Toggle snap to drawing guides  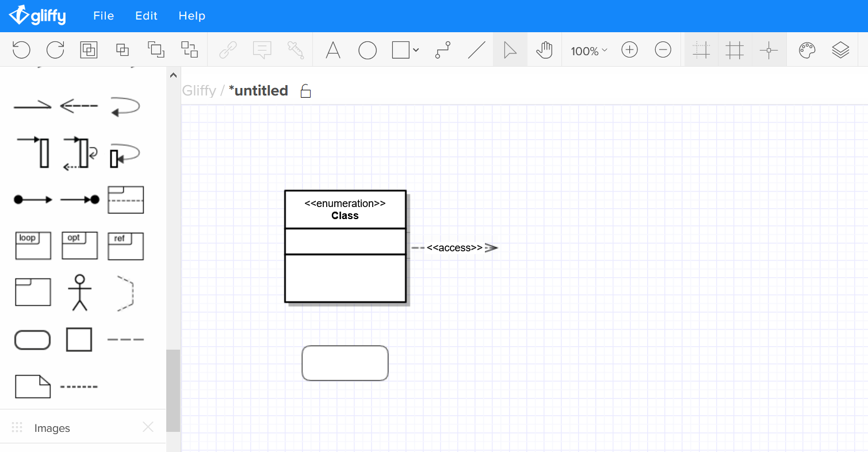tap(701, 50)
